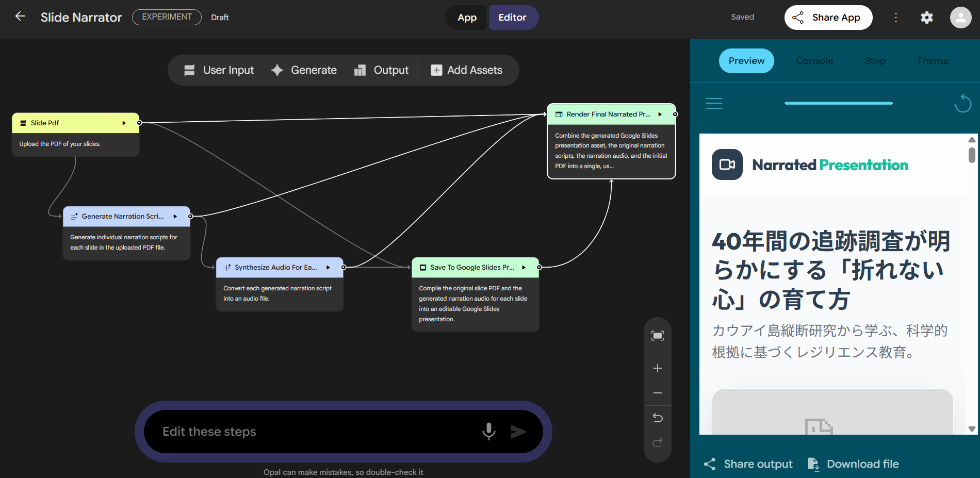Click the Share App button

[x=828, y=18]
